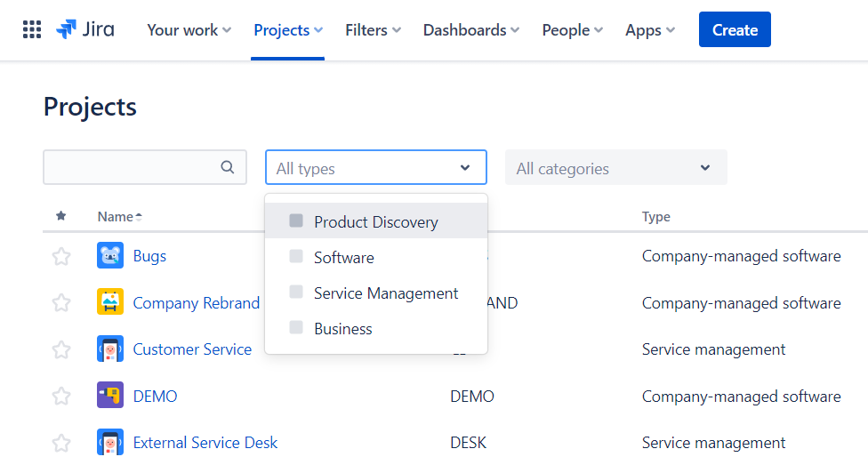
Task: Star the External Service Desk project
Action: (61, 443)
